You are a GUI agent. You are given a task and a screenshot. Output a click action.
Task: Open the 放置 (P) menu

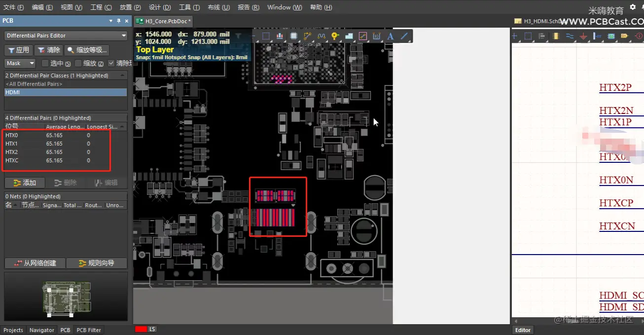pyautogui.click(x=130, y=7)
